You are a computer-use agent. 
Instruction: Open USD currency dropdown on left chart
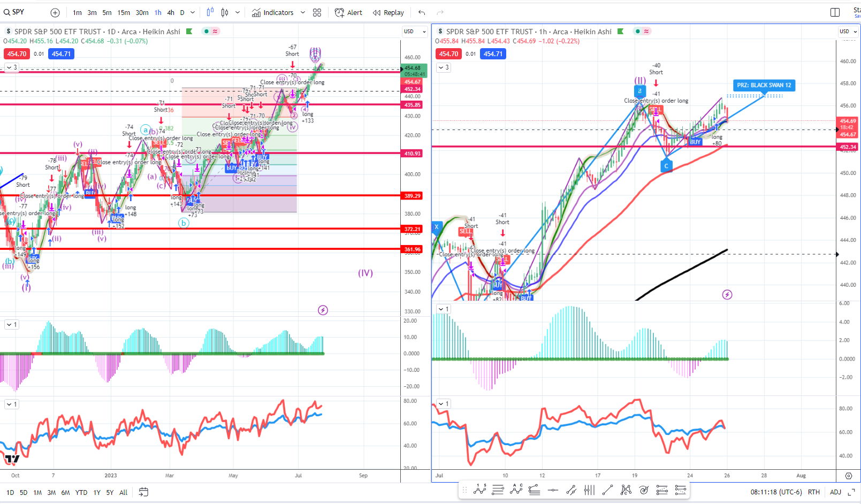415,32
